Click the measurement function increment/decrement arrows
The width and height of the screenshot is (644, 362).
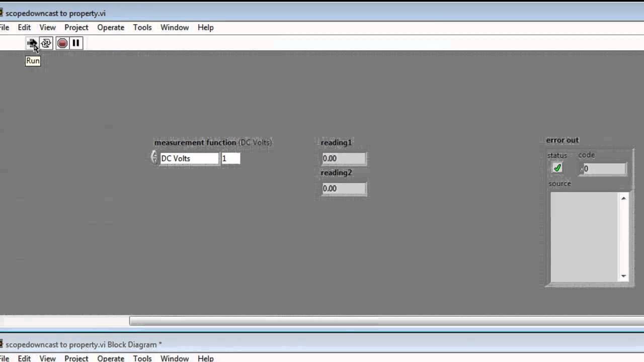click(x=154, y=158)
